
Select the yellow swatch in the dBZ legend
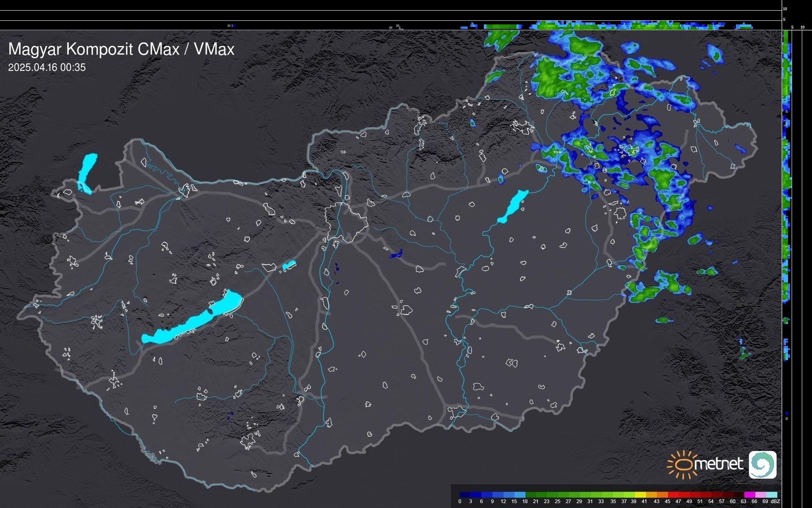coord(640,495)
